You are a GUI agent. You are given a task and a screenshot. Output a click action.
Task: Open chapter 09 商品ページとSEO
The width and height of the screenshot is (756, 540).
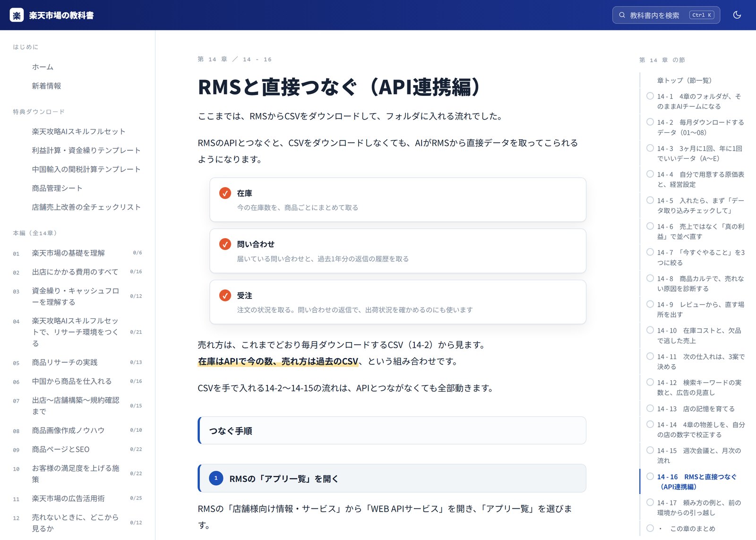(60, 449)
